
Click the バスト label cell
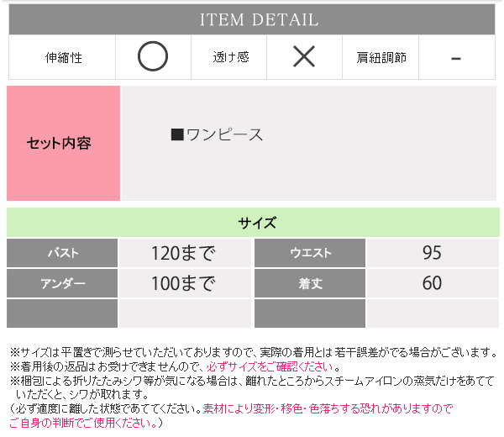62,253
